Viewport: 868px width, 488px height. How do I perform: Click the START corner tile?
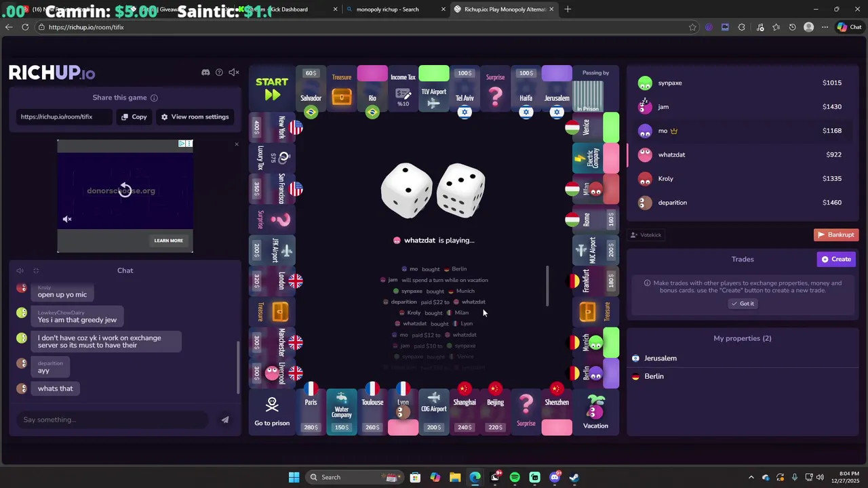[x=272, y=89]
